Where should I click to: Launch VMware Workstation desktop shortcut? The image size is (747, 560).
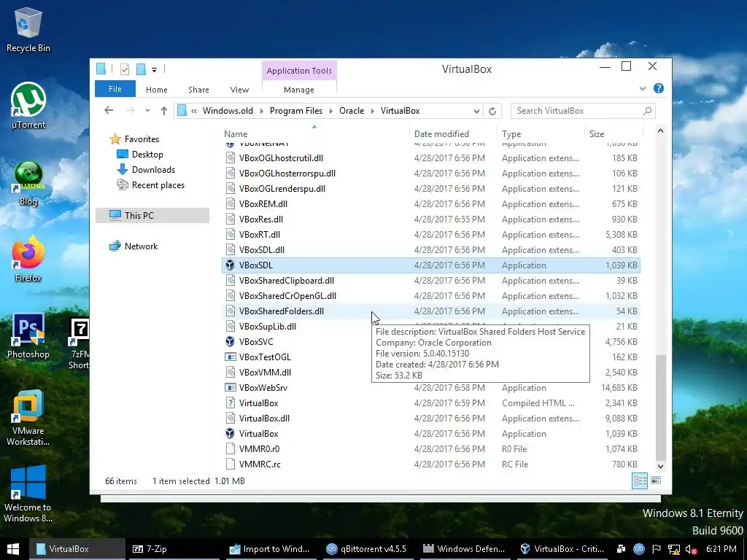coord(28,418)
